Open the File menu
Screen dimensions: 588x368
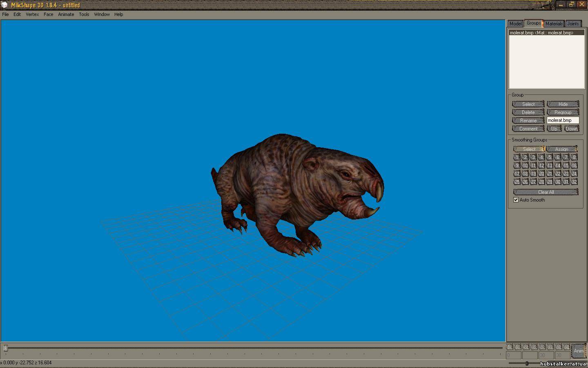[x=5, y=14]
